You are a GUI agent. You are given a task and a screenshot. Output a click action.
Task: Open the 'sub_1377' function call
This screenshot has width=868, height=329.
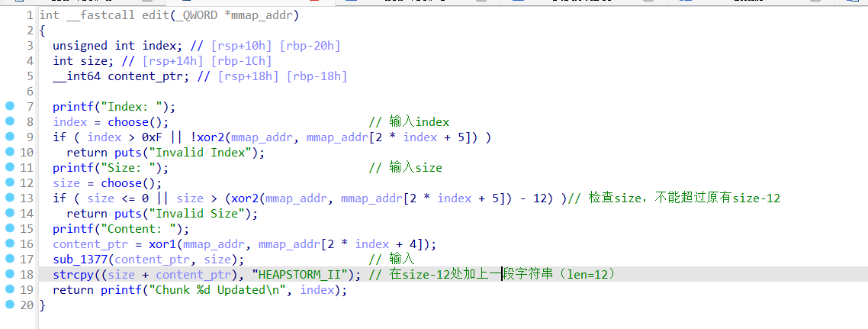tap(80, 260)
